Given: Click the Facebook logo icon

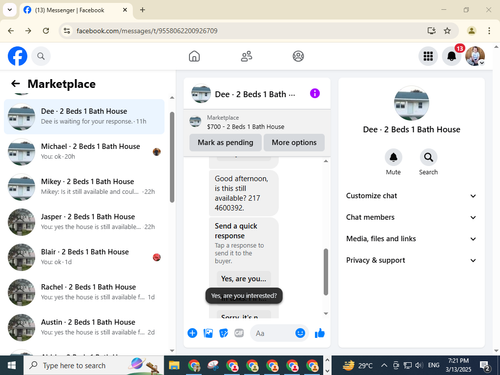Looking at the screenshot, I should pos(17,56).
